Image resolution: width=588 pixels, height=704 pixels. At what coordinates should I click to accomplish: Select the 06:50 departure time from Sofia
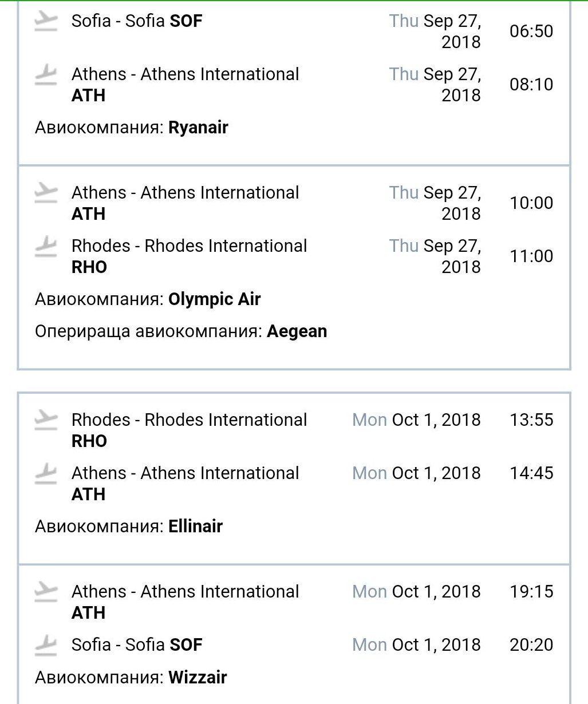[531, 31]
